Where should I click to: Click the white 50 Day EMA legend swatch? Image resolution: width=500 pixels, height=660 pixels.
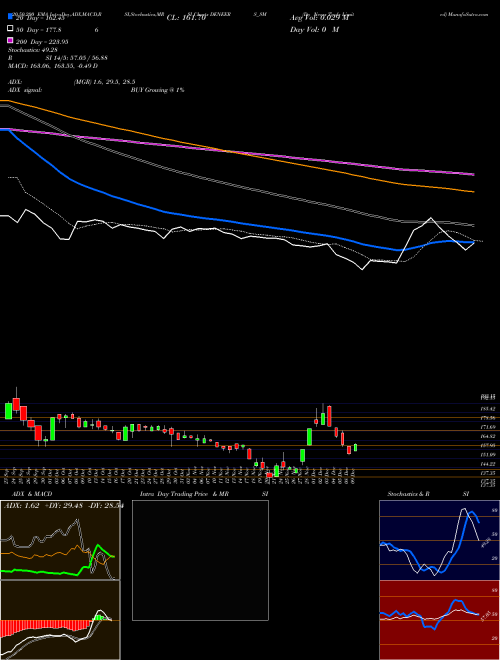tap(10, 29)
